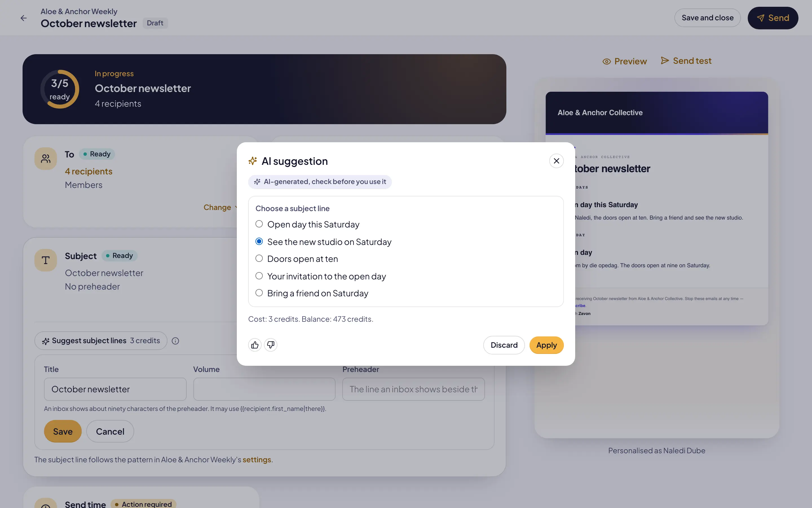Click "AI-generated, check before you use it" badge
Screen dimensions: 812x508
point(320,182)
